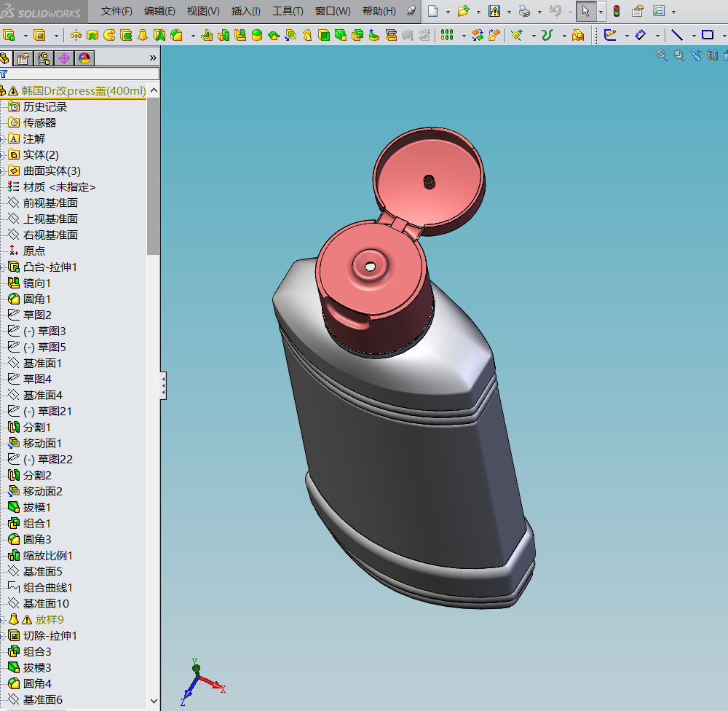Click the Zoom to Area icon
The width and height of the screenshot is (728, 711).
pos(678,56)
